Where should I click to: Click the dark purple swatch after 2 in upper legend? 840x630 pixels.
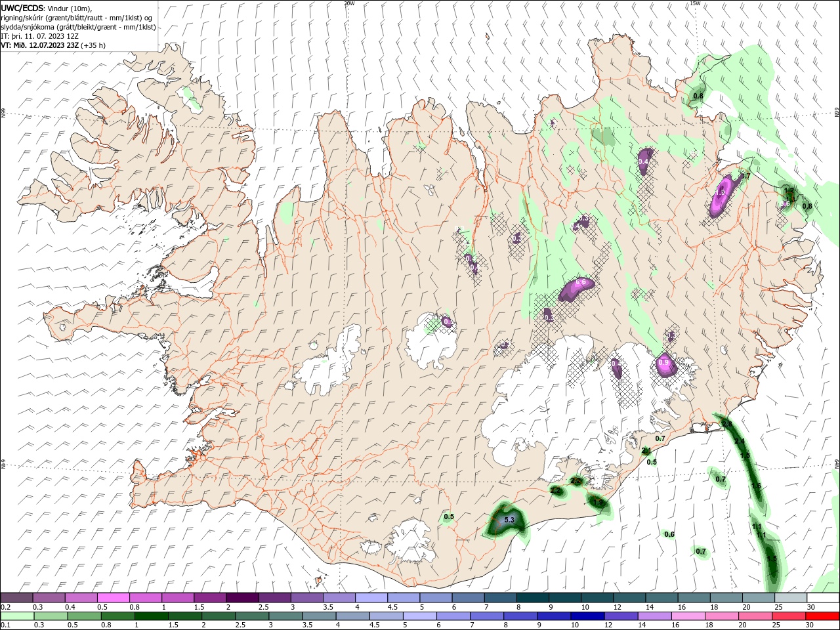(x=241, y=598)
